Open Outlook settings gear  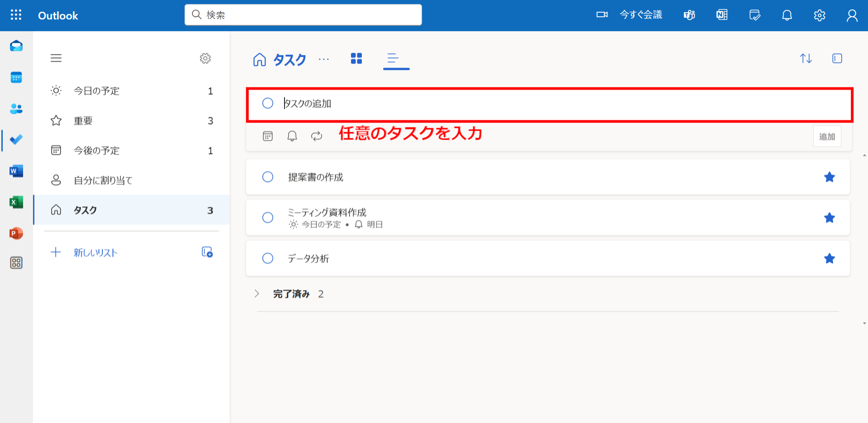click(x=819, y=15)
